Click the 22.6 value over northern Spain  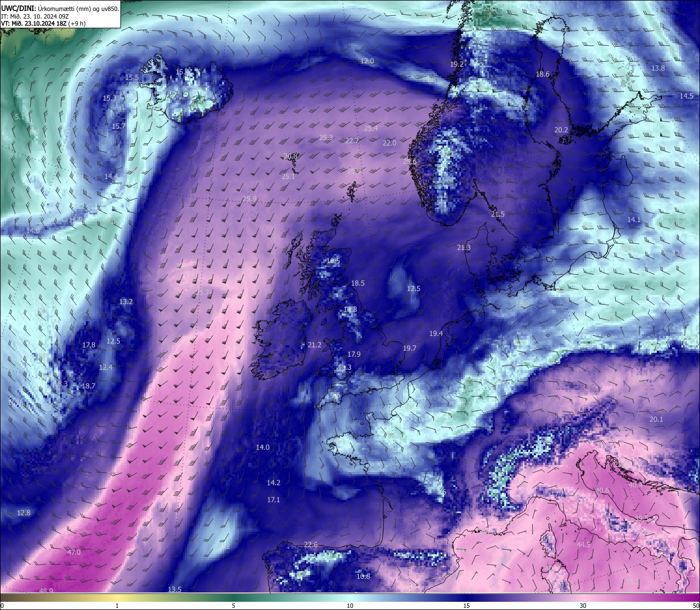311,545
